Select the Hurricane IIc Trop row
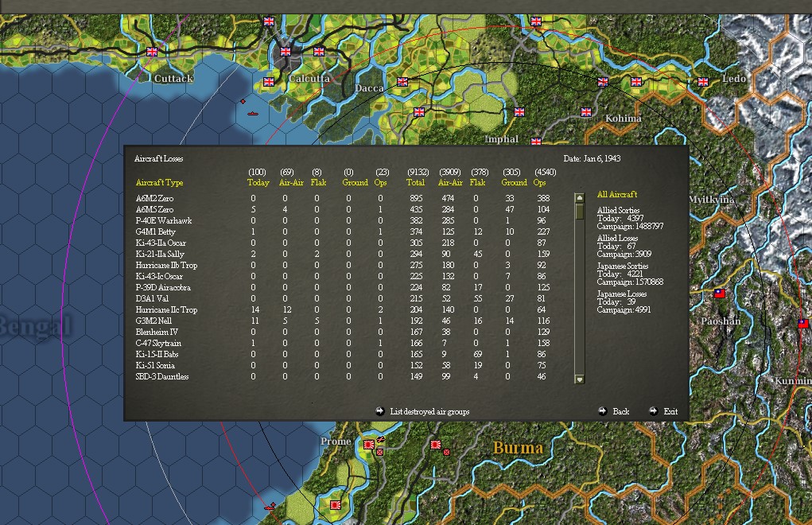 pyautogui.click(x=343, y=309)
